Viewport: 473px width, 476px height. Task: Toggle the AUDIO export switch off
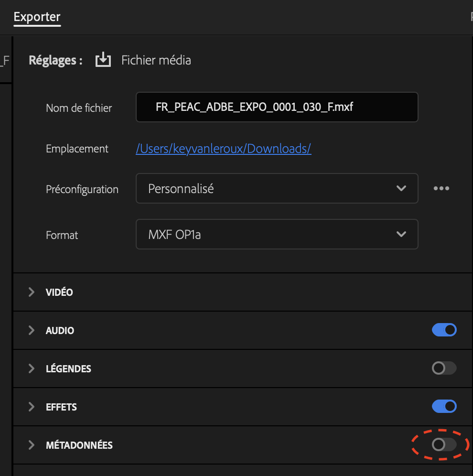click(444, 330)
